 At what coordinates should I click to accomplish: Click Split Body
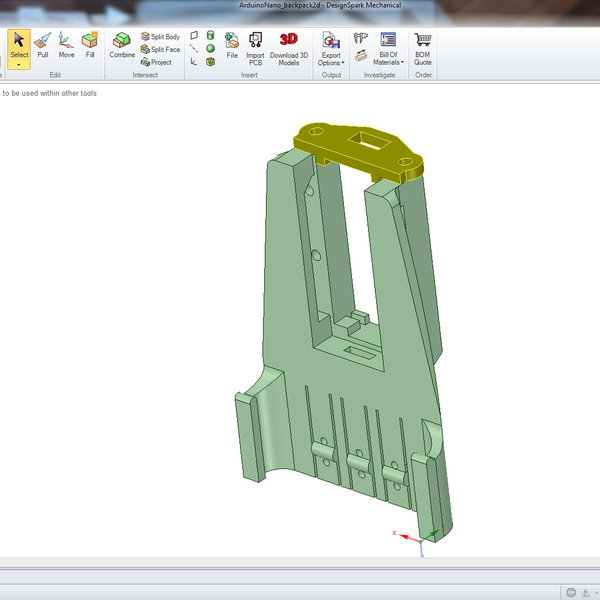pyautogui.click(x=160, y=36)
